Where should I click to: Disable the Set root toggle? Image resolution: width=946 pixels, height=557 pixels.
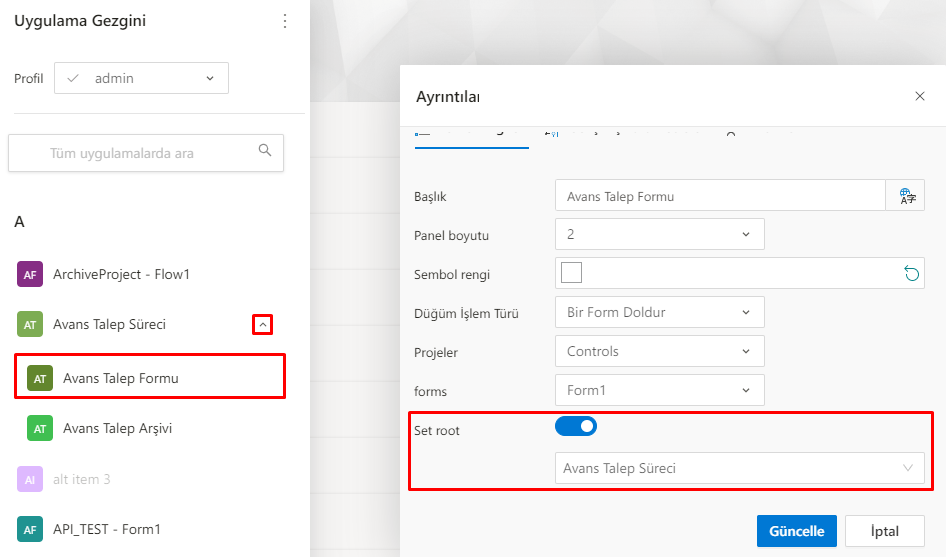[x=576, y=427]
